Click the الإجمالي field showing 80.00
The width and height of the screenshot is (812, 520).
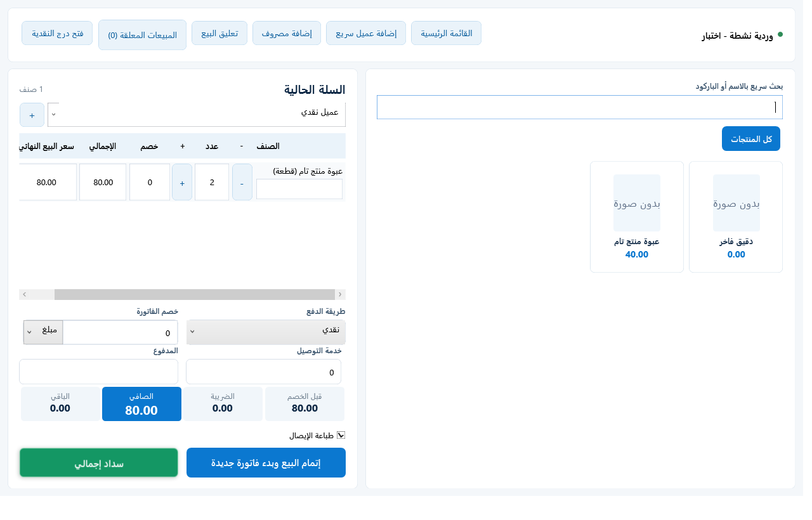point(103,182)
